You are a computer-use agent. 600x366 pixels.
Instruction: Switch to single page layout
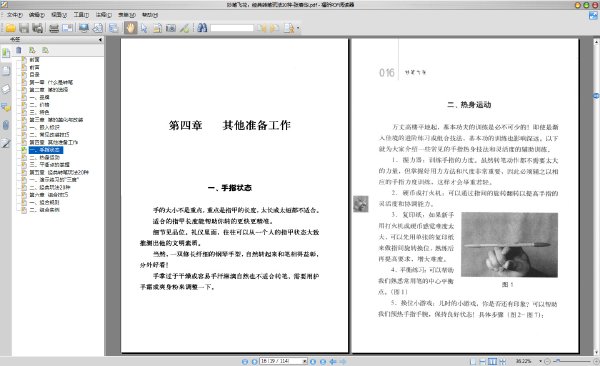[473, 361]
